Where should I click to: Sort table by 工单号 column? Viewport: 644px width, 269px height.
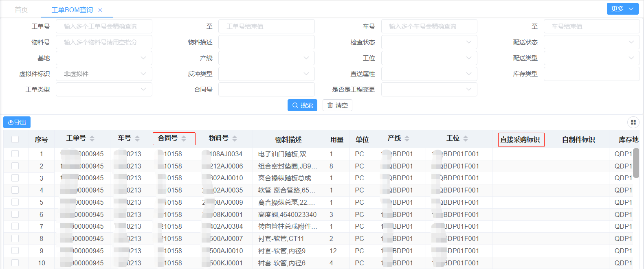tap(92, 139)
